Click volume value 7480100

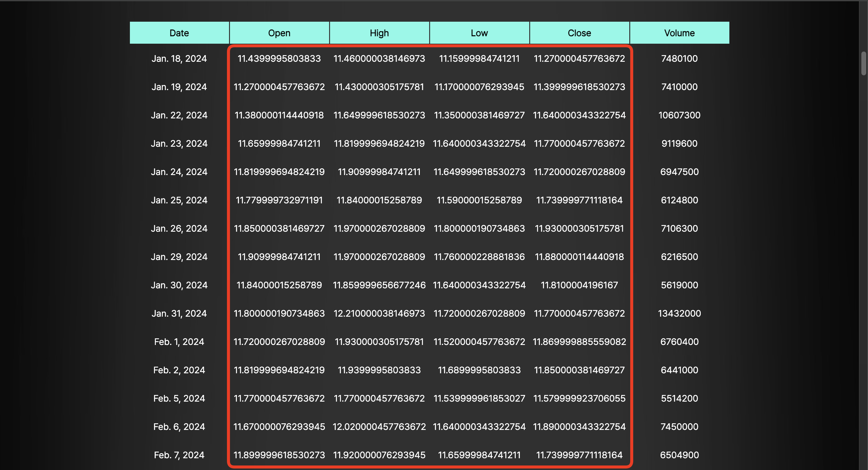coord(680,59)
